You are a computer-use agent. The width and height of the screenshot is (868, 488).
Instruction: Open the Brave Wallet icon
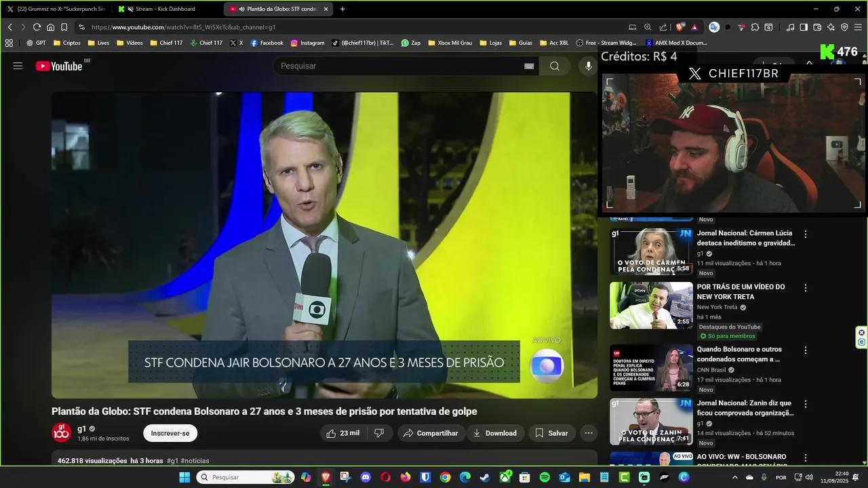(817, 27)
